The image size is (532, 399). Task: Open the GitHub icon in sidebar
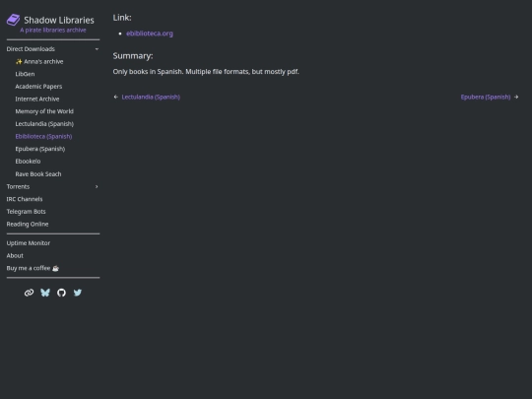pyautogui.click(x=61, y=293)
